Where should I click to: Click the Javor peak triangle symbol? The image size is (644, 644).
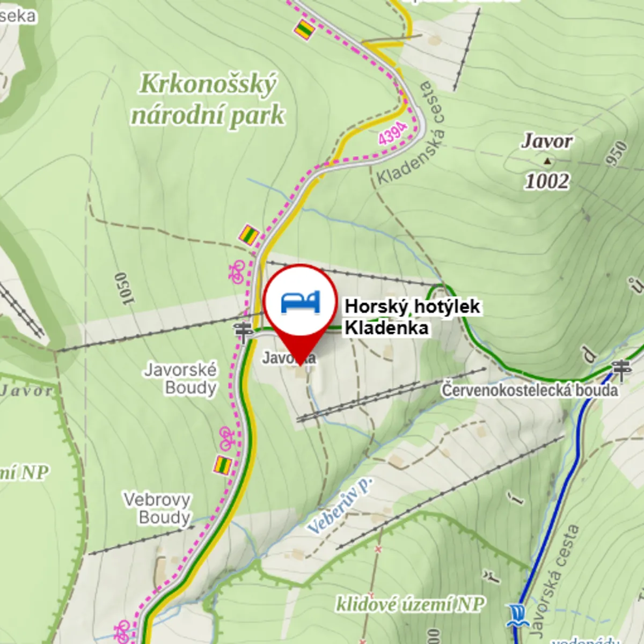tap(547, 160)
